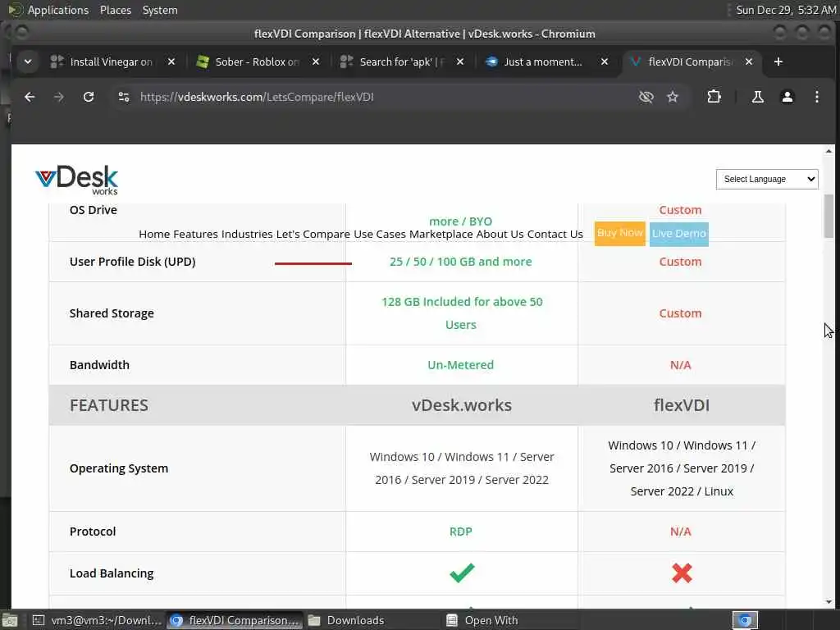The width and height of the screenshot is (840, 630).
Task: Click the page vertical scrollbar thumb
Action: pos(829,216)
